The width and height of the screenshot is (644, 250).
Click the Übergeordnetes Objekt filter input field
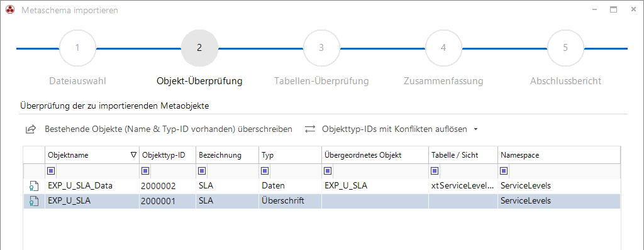pyautogui.click(x=380, y=171)
